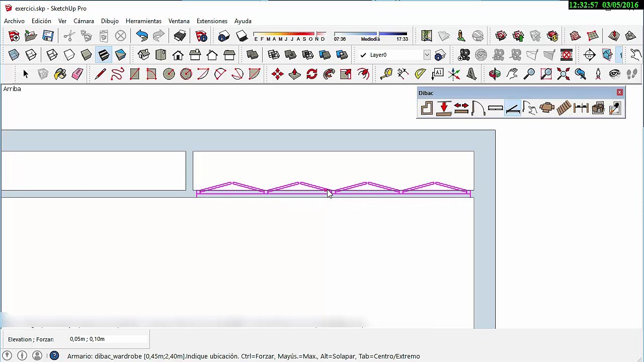This screenshot has width=644, height=362.
Task: Select Dibac Door tool
Action: [x=478, y=108]
